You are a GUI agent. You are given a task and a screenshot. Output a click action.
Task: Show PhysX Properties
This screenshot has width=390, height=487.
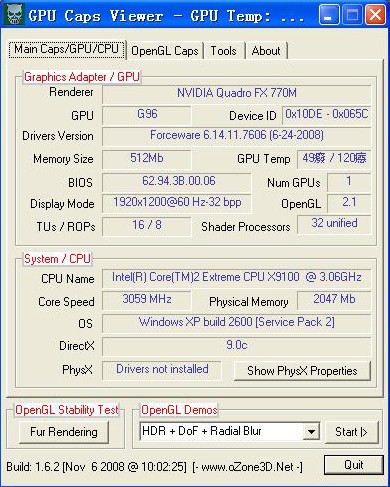pos(302,371)
